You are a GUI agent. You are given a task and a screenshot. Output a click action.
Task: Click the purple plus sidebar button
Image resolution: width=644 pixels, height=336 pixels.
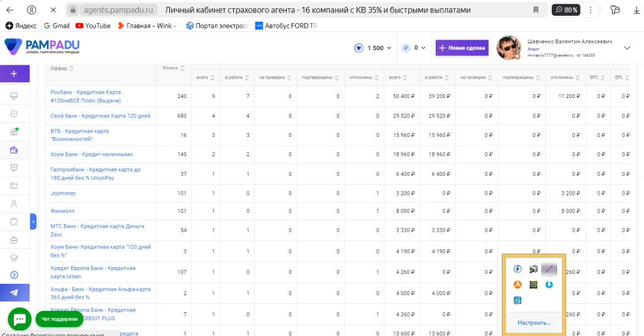(14, 74)
